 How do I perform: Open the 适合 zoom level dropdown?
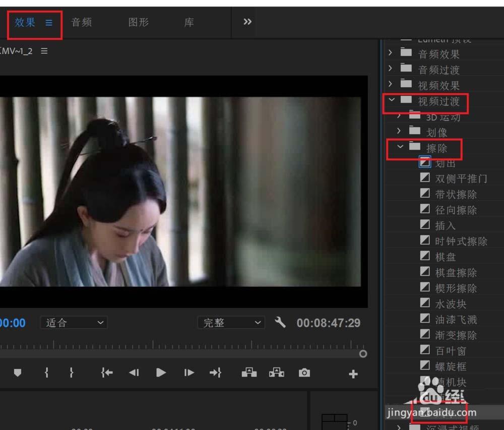(74, 323)
